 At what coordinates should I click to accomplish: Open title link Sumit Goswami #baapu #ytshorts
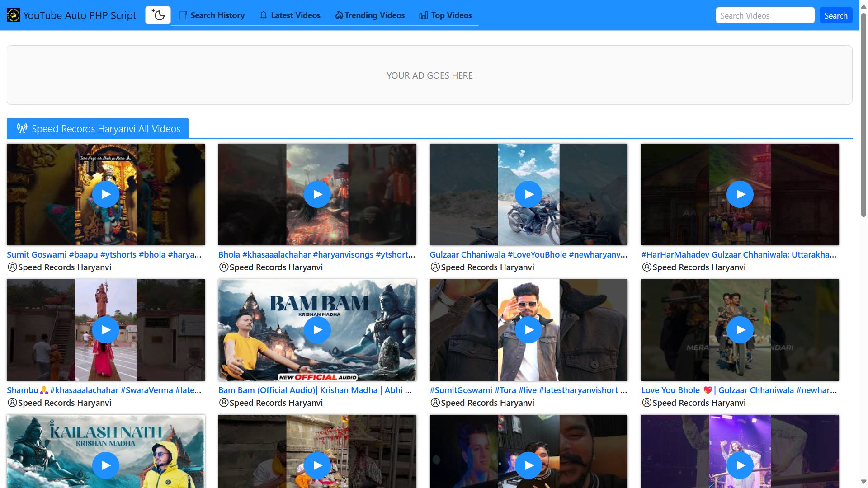coord(104,254)
